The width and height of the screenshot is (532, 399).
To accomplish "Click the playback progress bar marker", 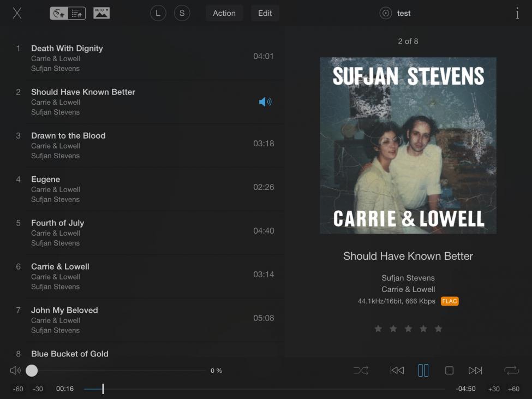I will click(103, 389).
